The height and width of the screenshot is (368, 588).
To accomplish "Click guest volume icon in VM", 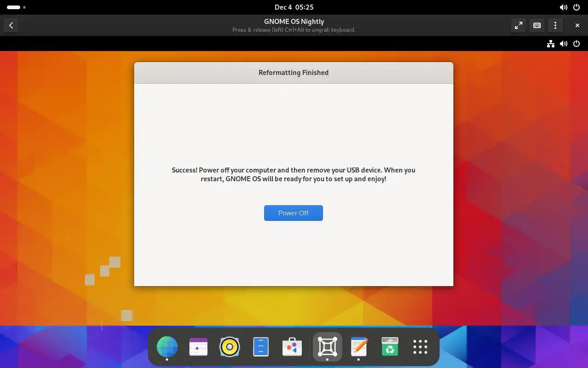I will 564,44.
